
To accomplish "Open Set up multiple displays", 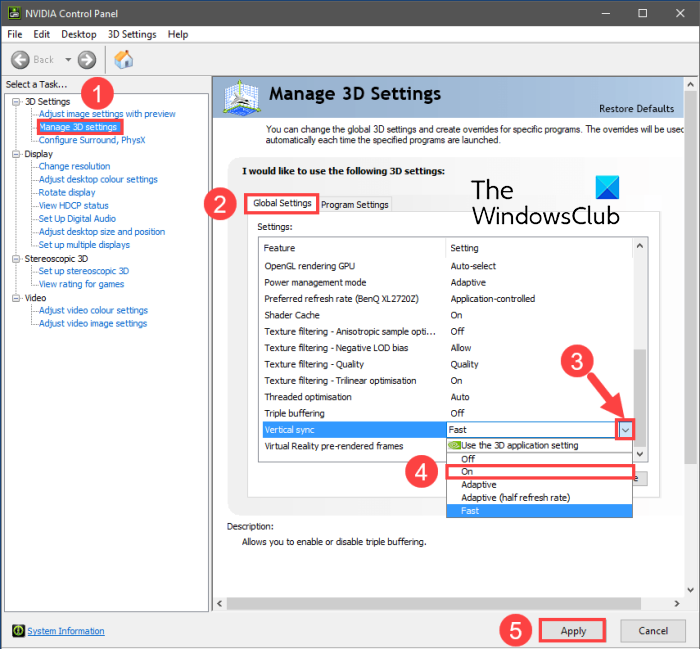I will (x=84, y=245).
